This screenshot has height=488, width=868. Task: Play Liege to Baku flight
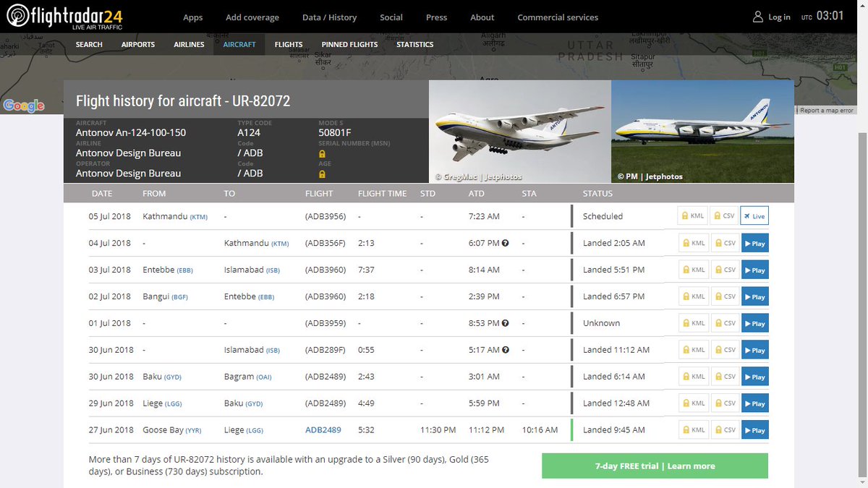[754, 403]
